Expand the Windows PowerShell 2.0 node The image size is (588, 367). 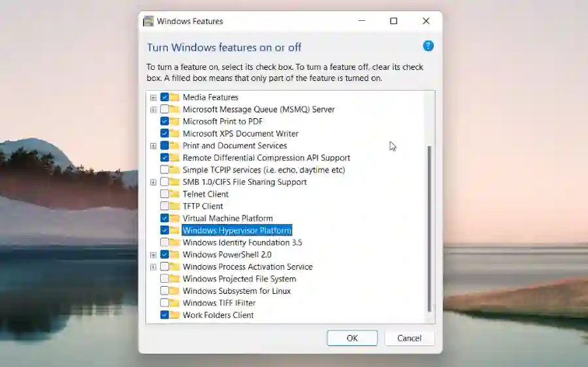pos(154,255)
